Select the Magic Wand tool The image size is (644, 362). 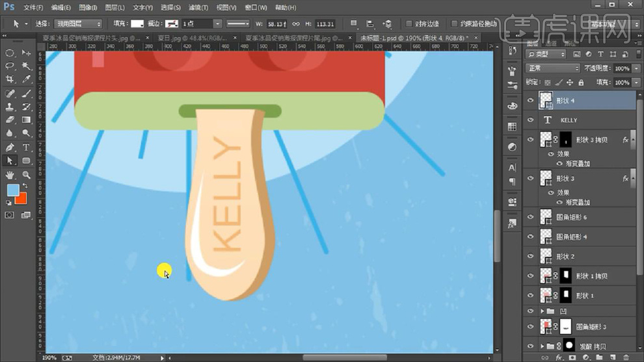coord(26,66)
